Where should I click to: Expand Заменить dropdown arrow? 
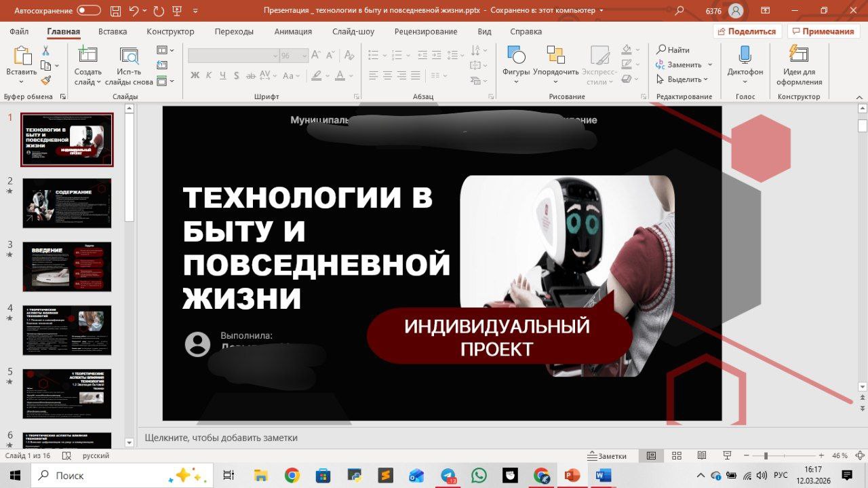(710, 65)
